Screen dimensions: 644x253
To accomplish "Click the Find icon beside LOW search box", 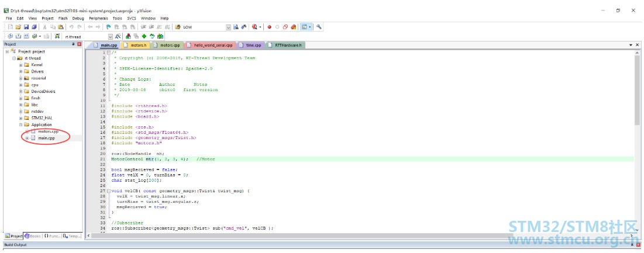I will click(x=236, y=27).
